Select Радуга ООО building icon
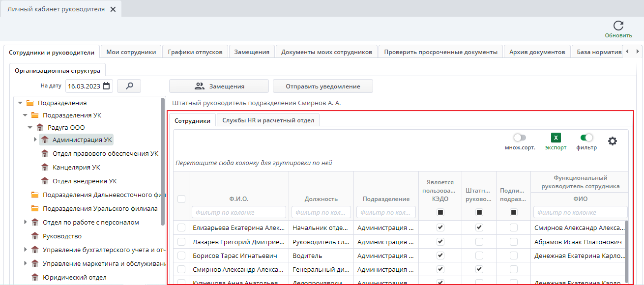 coord(40,127)
